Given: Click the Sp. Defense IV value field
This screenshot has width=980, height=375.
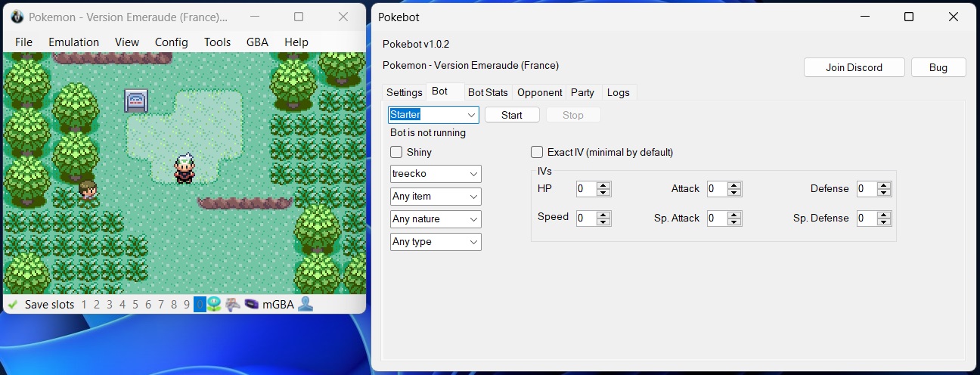Looking at the screenshot, I should [x=867, y=218].
